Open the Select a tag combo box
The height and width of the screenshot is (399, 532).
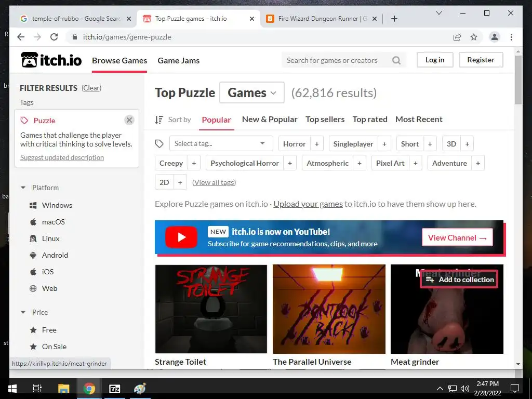[221, 143]
